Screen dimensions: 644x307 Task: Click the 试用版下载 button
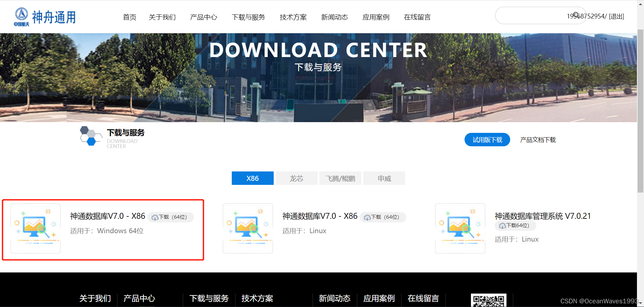pyautogui.click(x=487, y=140)
